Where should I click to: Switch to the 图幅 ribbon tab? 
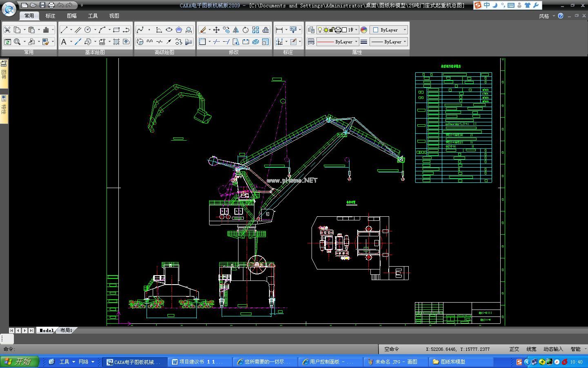tap(71, 16)
